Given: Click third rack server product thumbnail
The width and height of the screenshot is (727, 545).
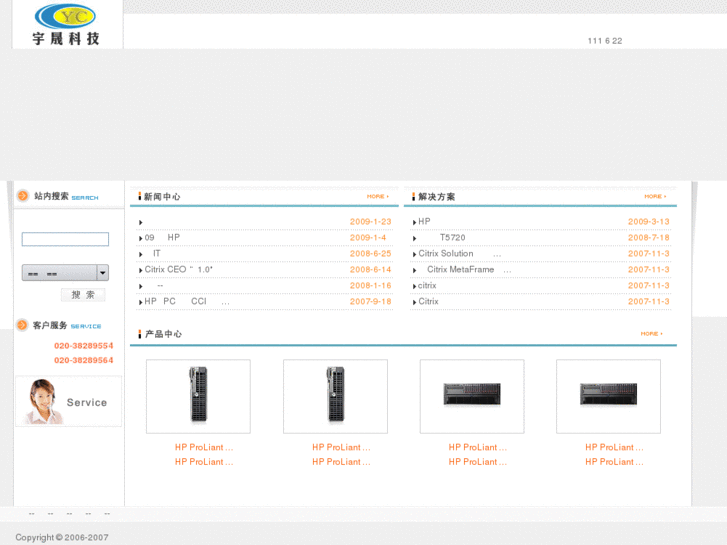Looking at the screenshot, I should (x=472, y=396).
